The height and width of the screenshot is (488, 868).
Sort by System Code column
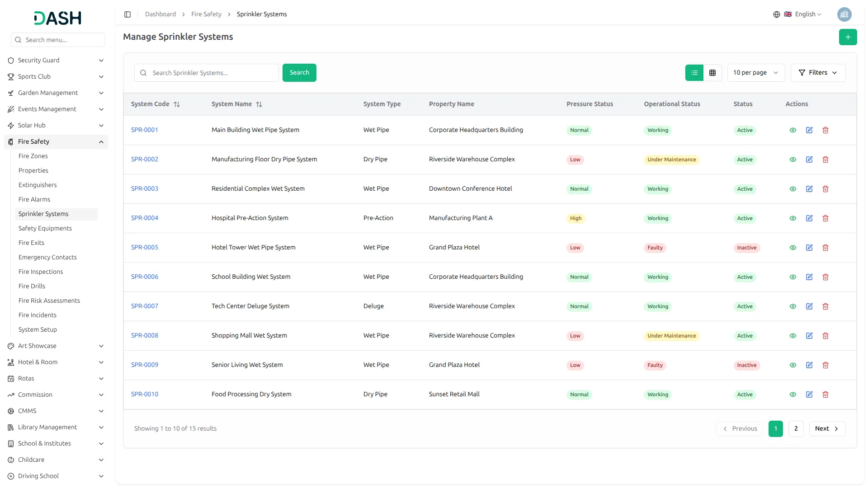pos(177,104)
